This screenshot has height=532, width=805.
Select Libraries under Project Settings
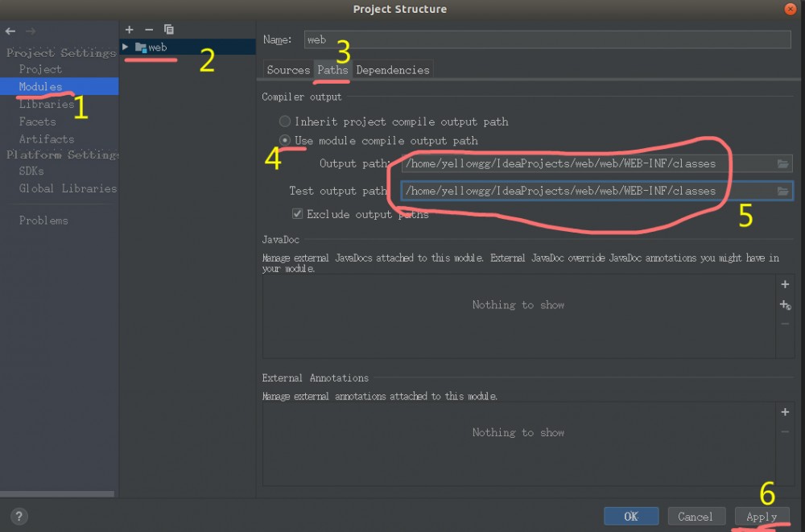(47, 104)
